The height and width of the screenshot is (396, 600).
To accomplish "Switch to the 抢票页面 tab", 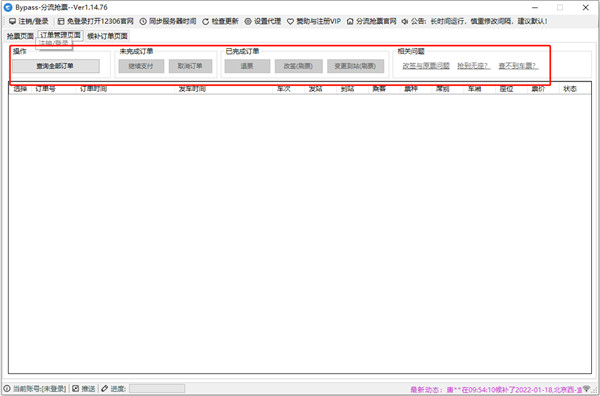I will [20, 36].
